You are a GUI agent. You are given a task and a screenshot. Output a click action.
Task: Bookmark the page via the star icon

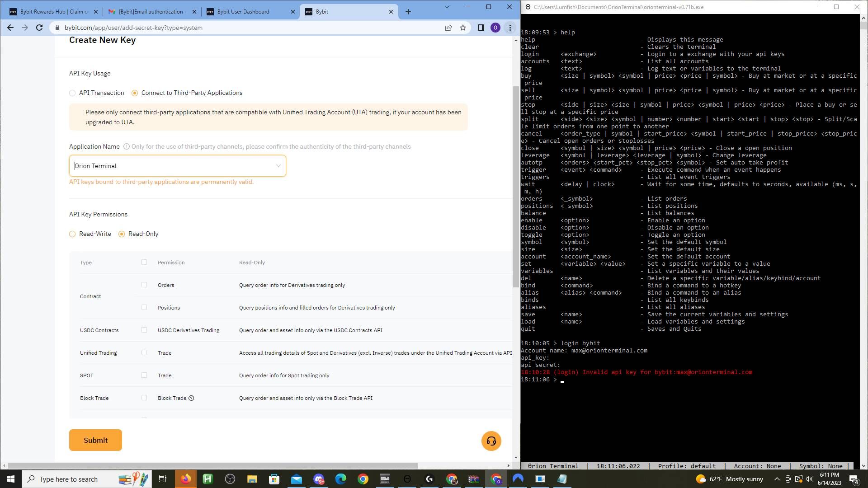tap(462, 28)
